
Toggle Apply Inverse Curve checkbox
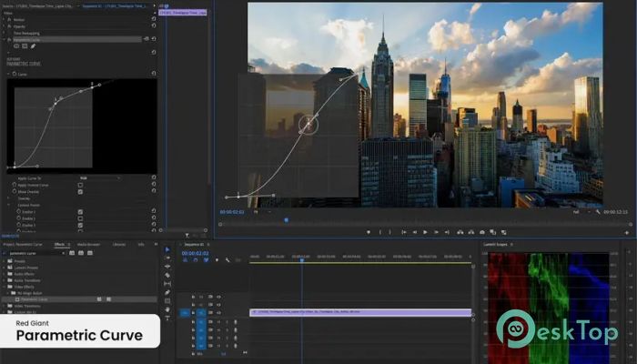coord(80,185)
